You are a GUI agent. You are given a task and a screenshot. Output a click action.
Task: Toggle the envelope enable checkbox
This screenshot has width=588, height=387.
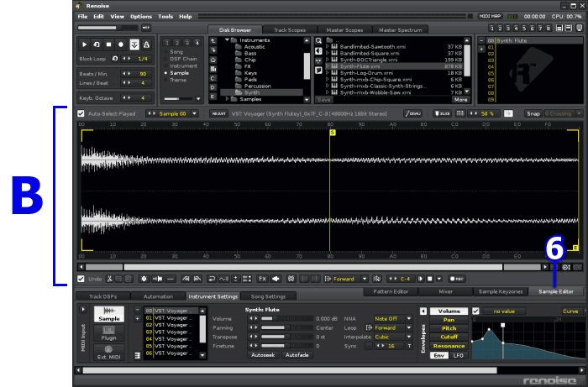[475, 311]
